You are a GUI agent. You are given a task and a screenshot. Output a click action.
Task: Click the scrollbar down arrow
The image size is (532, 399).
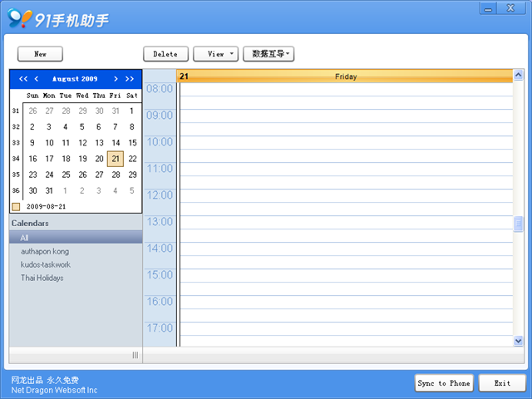(518, 340)
